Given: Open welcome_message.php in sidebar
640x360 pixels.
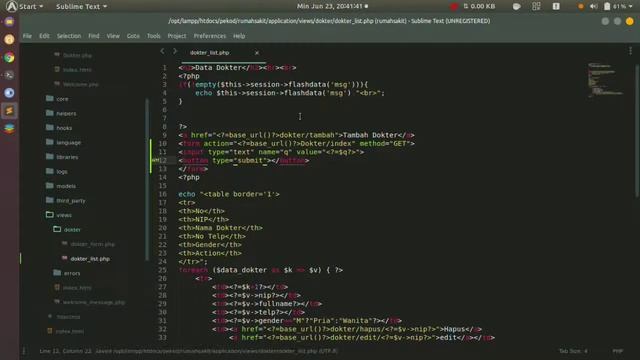Looking at the screenshot, I should click(93, 302).
